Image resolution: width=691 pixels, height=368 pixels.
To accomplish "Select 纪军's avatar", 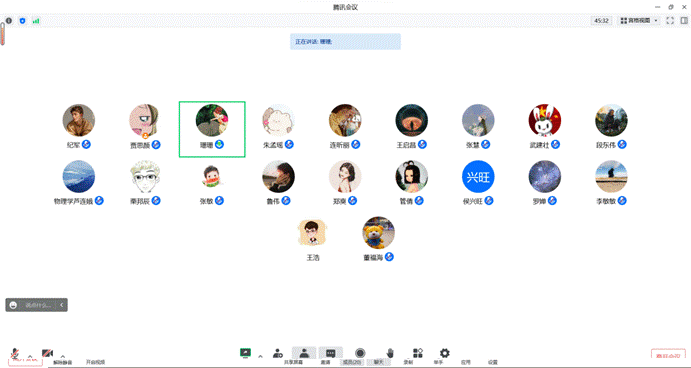I will tap(78, 120).
